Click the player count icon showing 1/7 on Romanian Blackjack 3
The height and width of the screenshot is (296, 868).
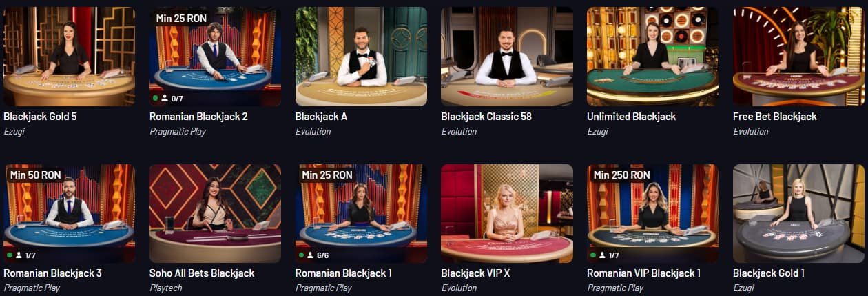click(x=19, y=255)
